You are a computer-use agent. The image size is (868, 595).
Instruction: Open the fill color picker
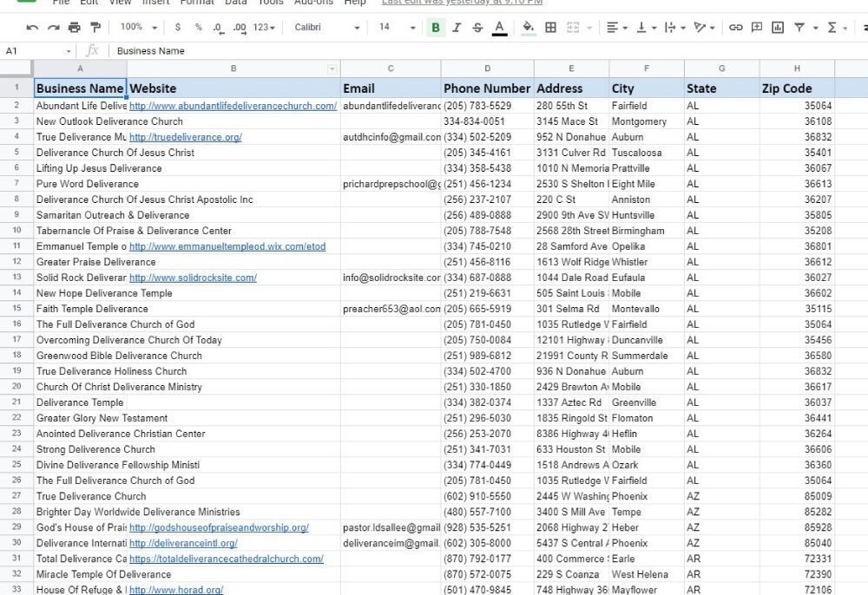coord(528,28)
